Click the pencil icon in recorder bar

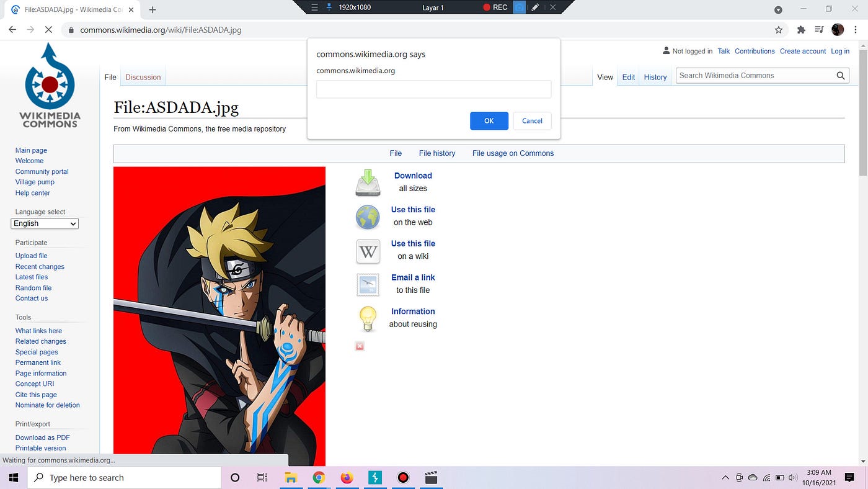coord(536,7)
